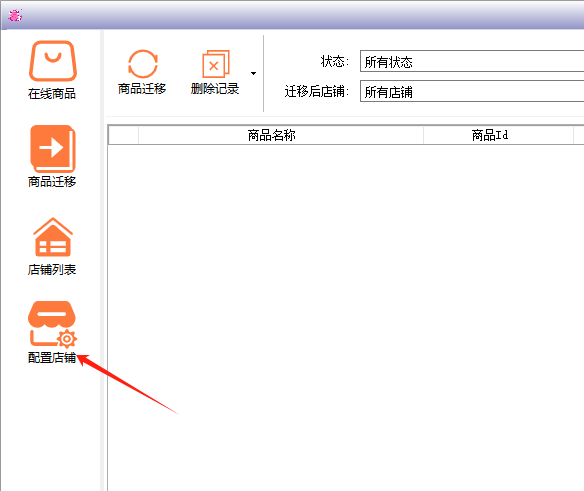Image resolution: width=584 pixels, height=491 pixels.
Task: Click the blank first column header cell
Action: pyautogui.click(x=123, y=135)
